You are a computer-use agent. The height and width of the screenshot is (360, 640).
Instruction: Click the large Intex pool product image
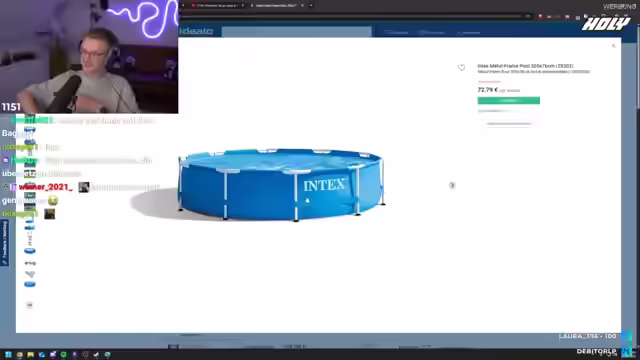coord(281,185)
